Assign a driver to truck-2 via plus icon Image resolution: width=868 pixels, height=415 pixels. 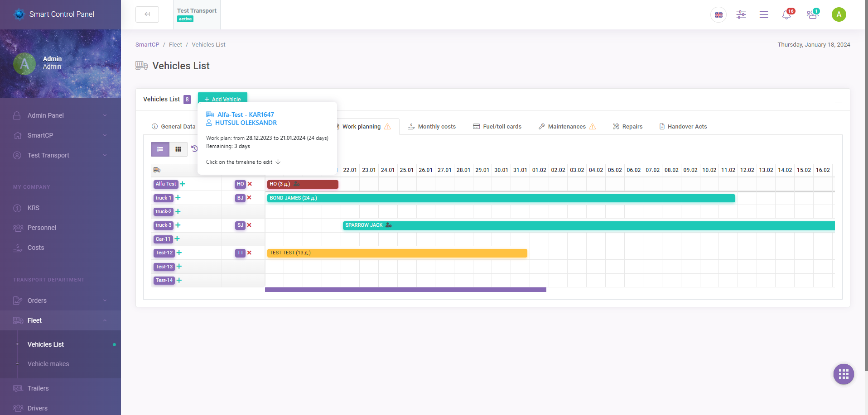click(178, 211)
